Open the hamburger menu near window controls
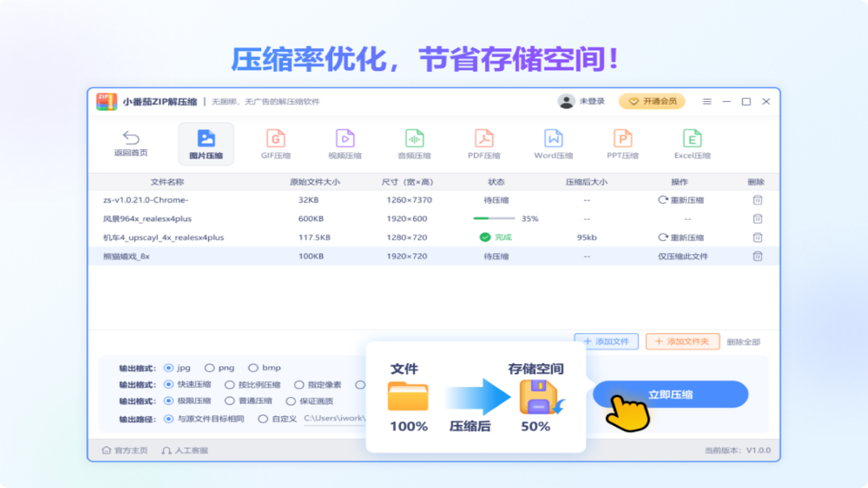 (x=707, y=101)
